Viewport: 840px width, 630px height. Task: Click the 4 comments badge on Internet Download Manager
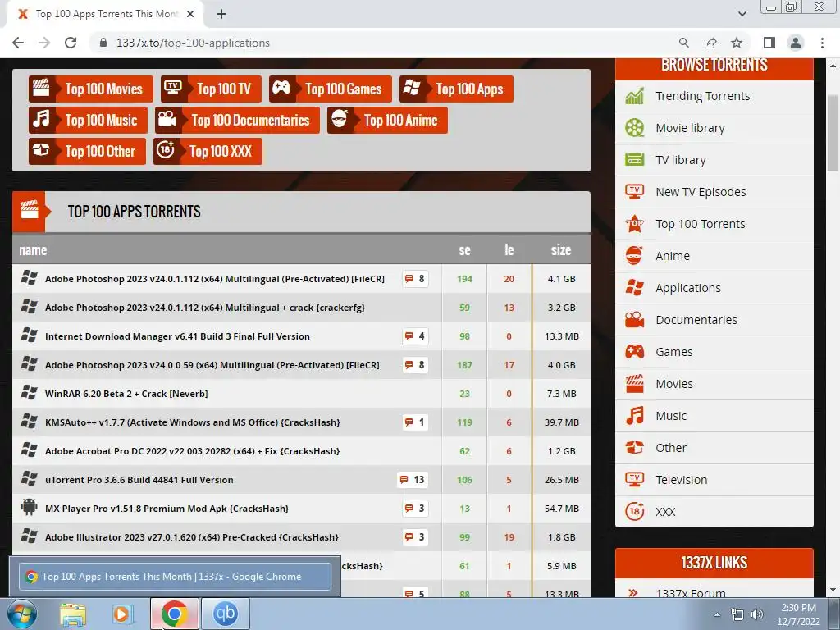[415, 336]
